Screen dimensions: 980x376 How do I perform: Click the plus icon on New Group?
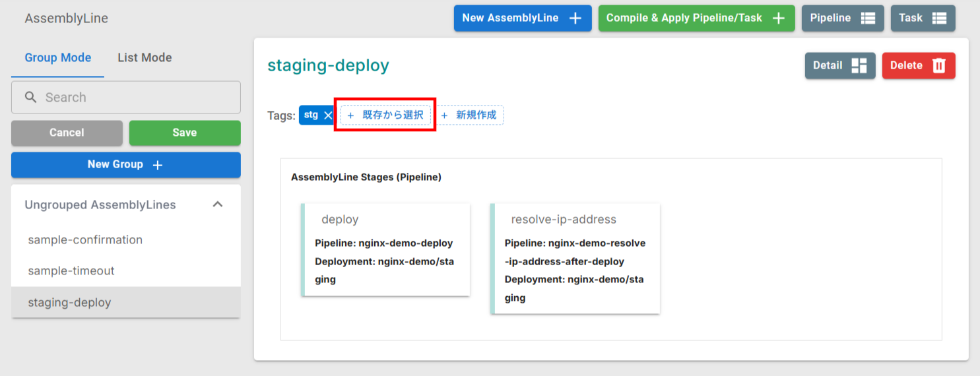158,165
